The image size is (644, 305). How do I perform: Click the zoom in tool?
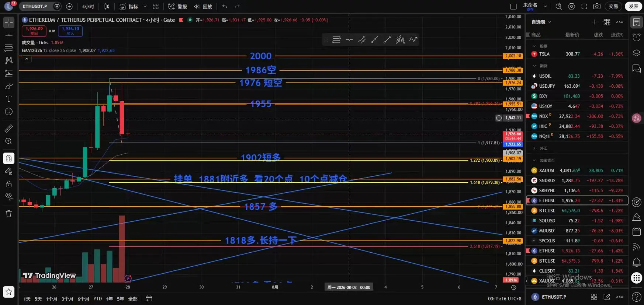pos(9,141)
